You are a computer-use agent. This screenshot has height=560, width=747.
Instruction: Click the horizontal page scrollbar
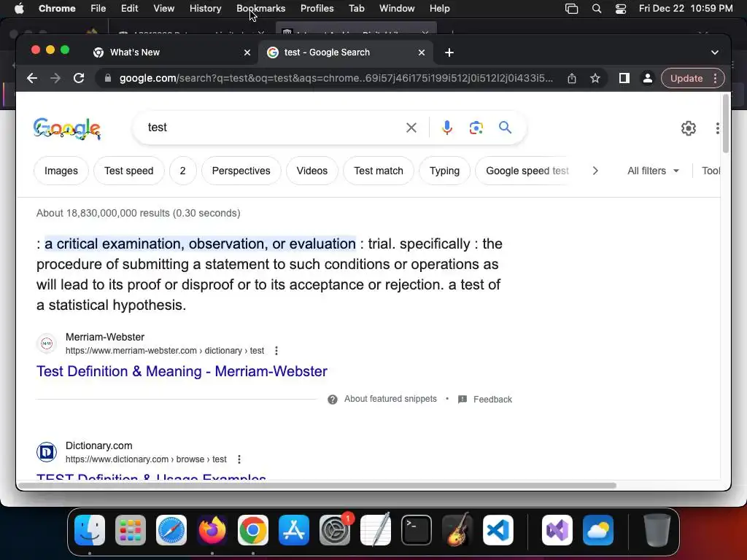pos(317,486)
